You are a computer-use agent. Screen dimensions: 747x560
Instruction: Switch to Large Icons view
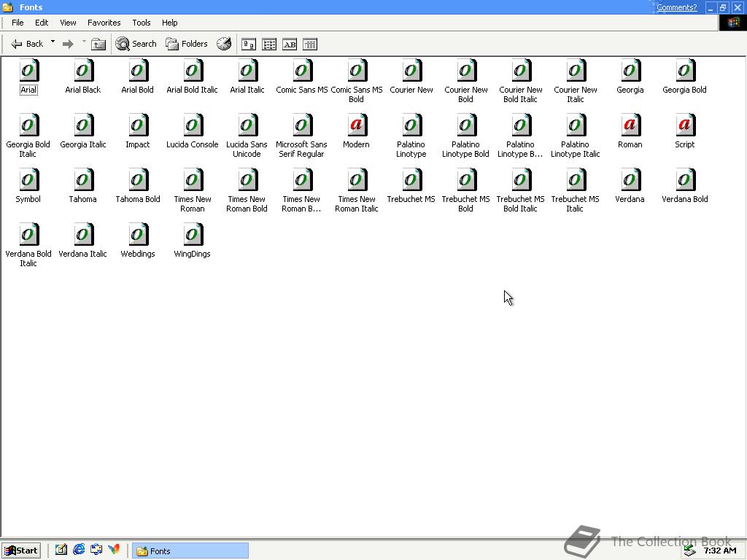coord(248,44)
